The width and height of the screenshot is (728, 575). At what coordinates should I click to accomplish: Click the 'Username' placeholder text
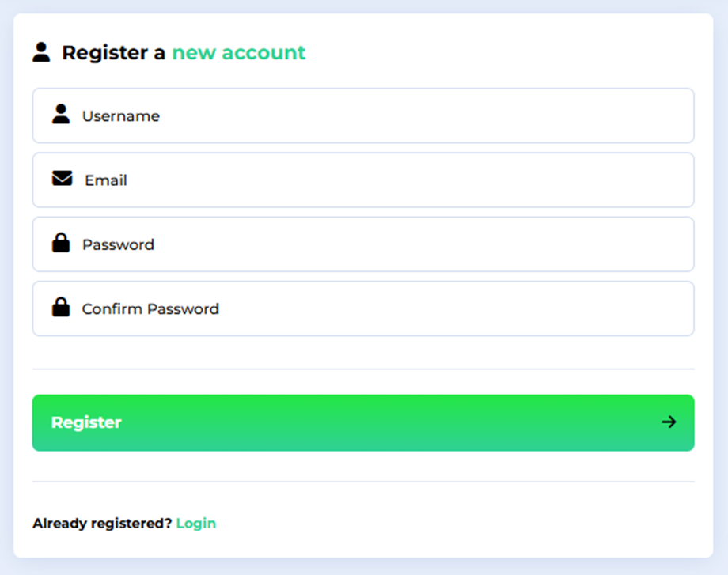[x=121, y=116]
